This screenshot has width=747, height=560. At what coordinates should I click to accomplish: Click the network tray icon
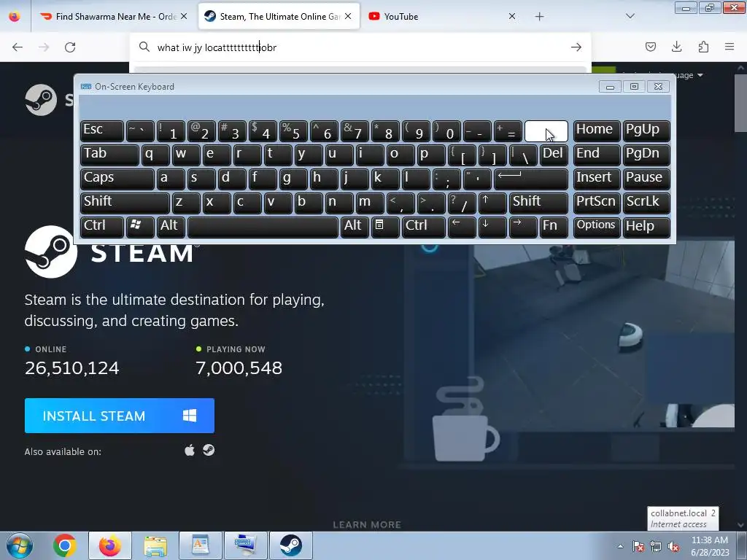(x=656, y=546)
